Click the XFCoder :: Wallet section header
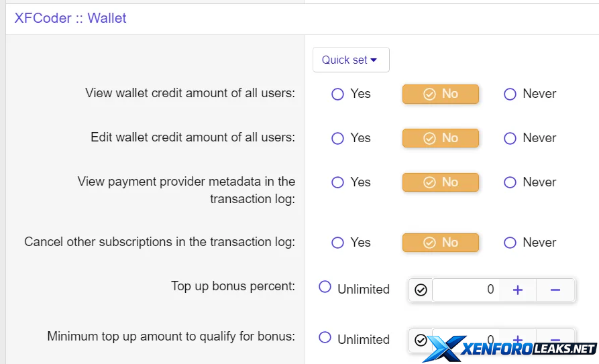The image size is (599, 364). tap(71, 18)
